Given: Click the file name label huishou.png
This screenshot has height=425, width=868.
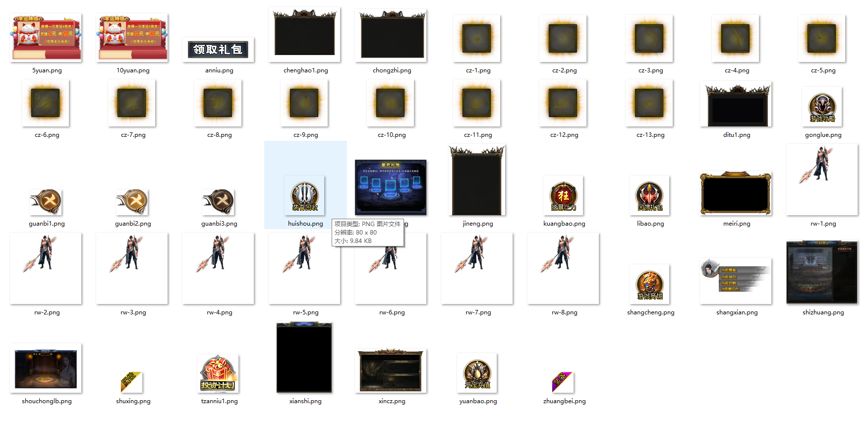Looking at the screenshot, I should point(305,224).
